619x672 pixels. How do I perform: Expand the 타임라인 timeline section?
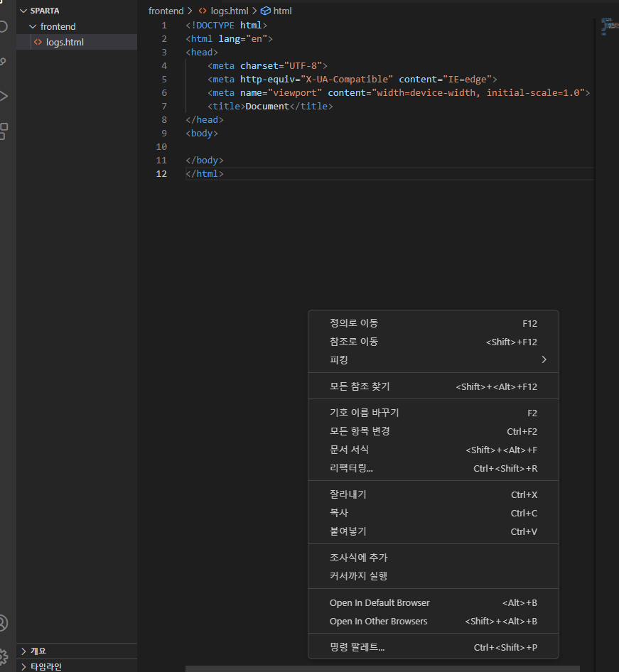click(23, 666)
